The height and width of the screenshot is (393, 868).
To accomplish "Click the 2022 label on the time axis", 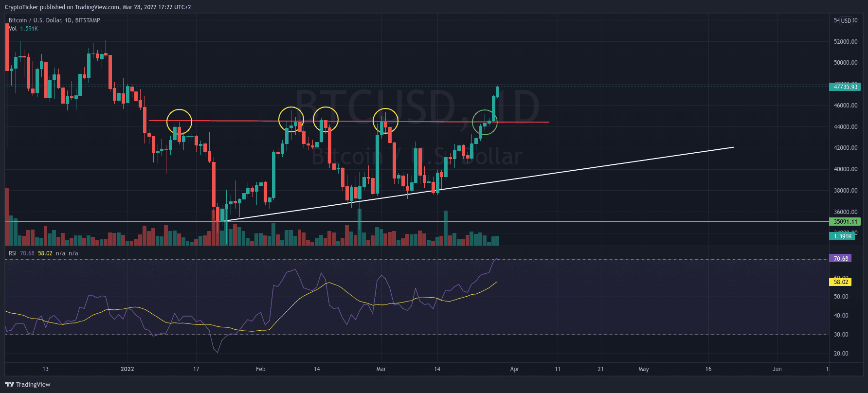I will 127,369.
